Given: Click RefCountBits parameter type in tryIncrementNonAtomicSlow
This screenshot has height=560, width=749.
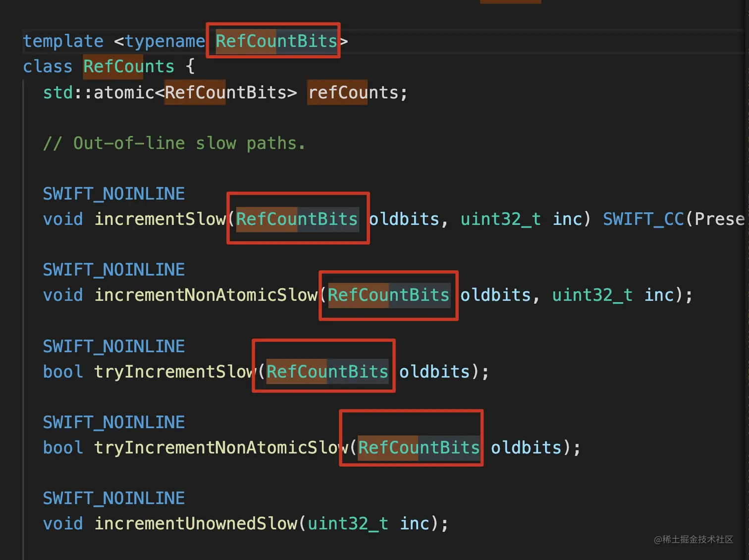Looking at the screenshot, I should pos(419,448).
